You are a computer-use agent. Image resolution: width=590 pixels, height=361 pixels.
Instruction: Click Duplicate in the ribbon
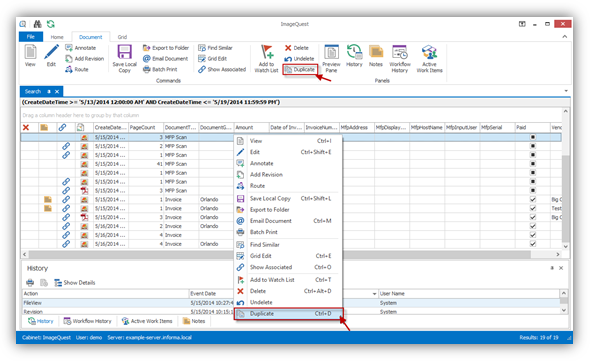pyautogui.click(x=300, y=70)
